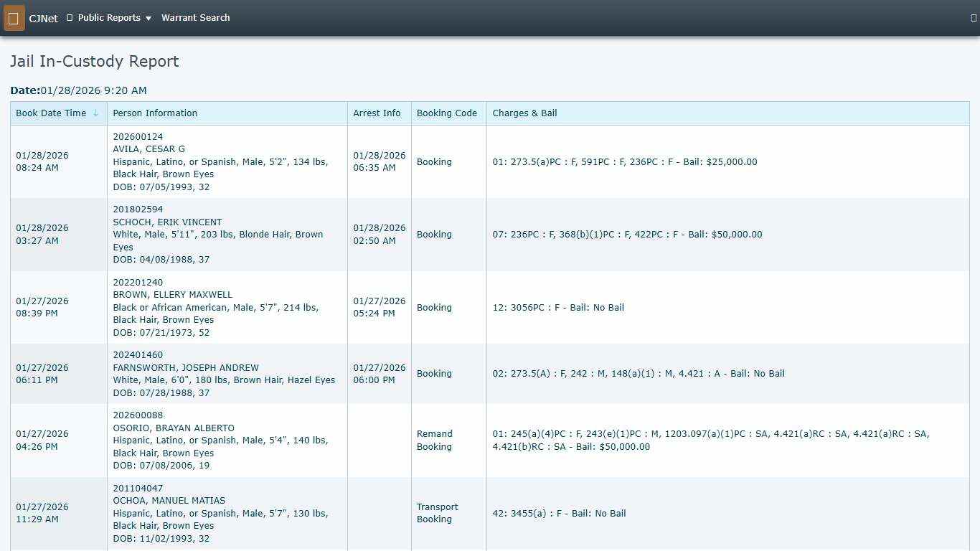Click the Remand Booking code cell
The height and width of the screenshot is (551, 980).
tap(435, 441)
